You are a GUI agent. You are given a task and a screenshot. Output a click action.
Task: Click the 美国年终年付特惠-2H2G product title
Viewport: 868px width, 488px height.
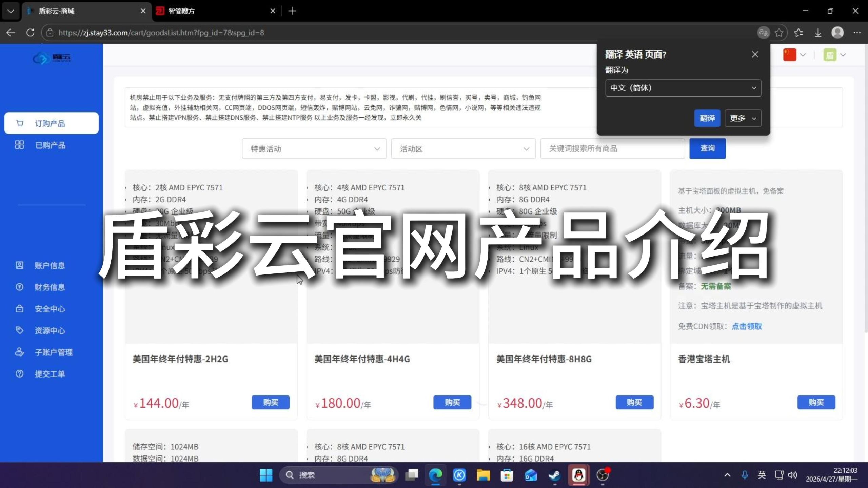point(180,359)
